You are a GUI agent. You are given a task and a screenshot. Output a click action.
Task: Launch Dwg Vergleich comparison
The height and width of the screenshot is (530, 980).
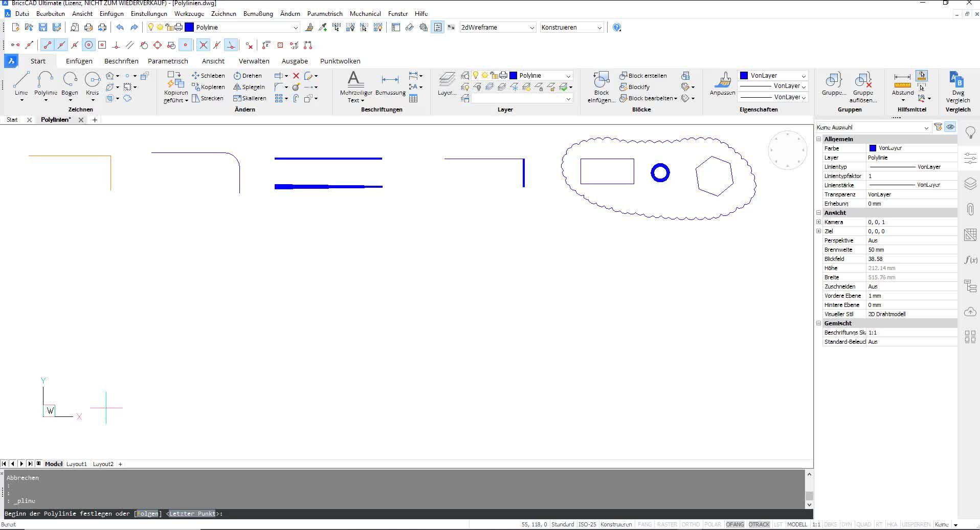[x=957, y=87]
